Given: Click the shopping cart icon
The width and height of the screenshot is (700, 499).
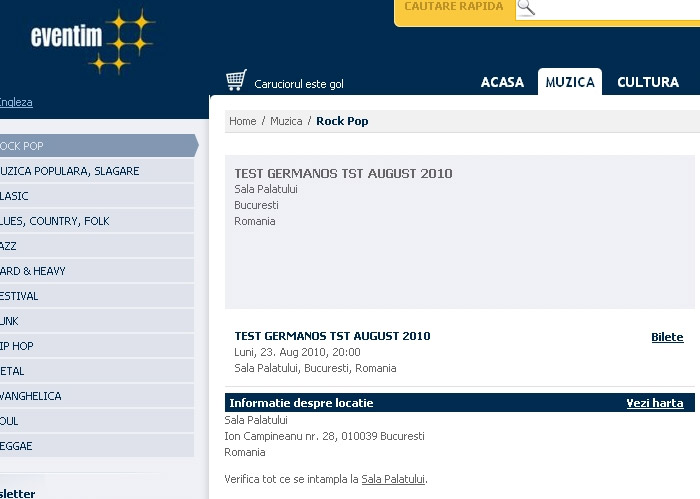Looking at the screenshot, I should [x=236, y=80].
